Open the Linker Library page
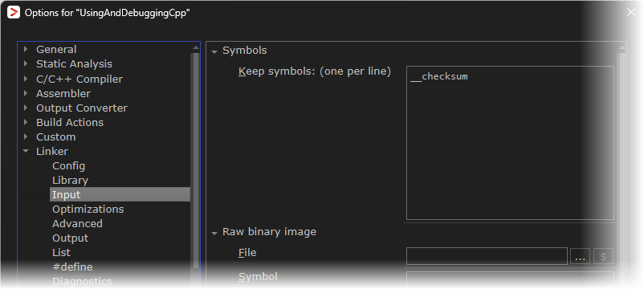This screenshot has width=644, height=289. tap(70, 180)
